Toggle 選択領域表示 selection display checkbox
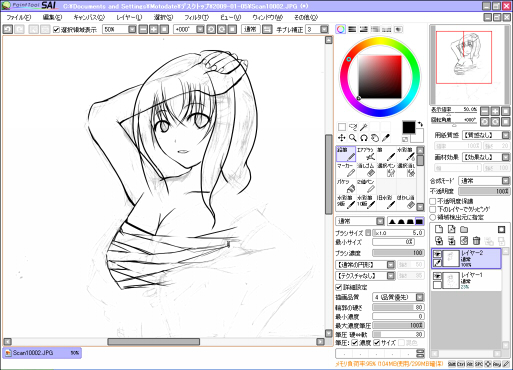513x370 pixels. click(x=56, y=30)
